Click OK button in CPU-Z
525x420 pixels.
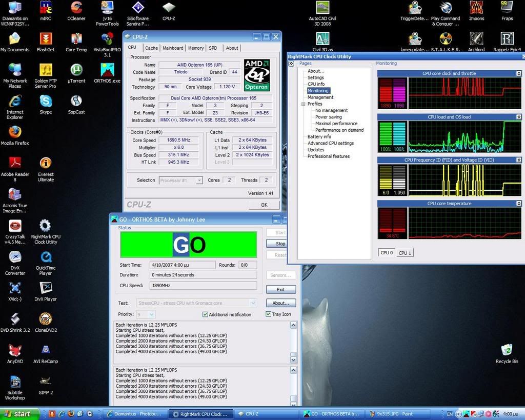(264, 205)
